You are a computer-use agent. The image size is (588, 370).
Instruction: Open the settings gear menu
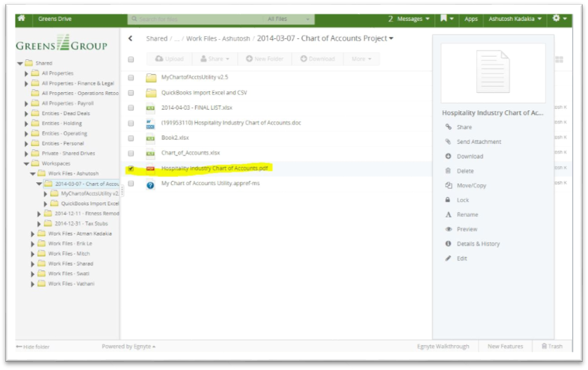point(559,19)
